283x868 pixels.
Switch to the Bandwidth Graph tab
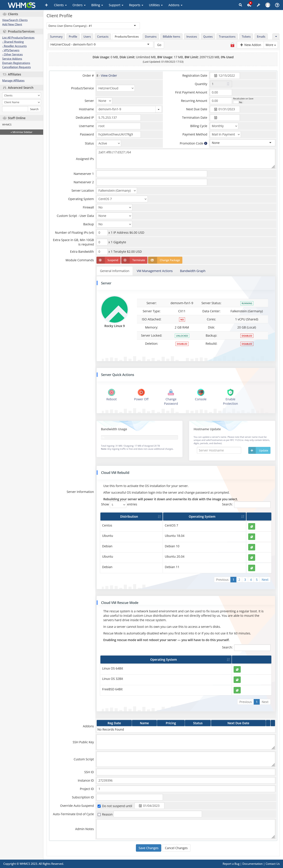click(x=193, y=271)
